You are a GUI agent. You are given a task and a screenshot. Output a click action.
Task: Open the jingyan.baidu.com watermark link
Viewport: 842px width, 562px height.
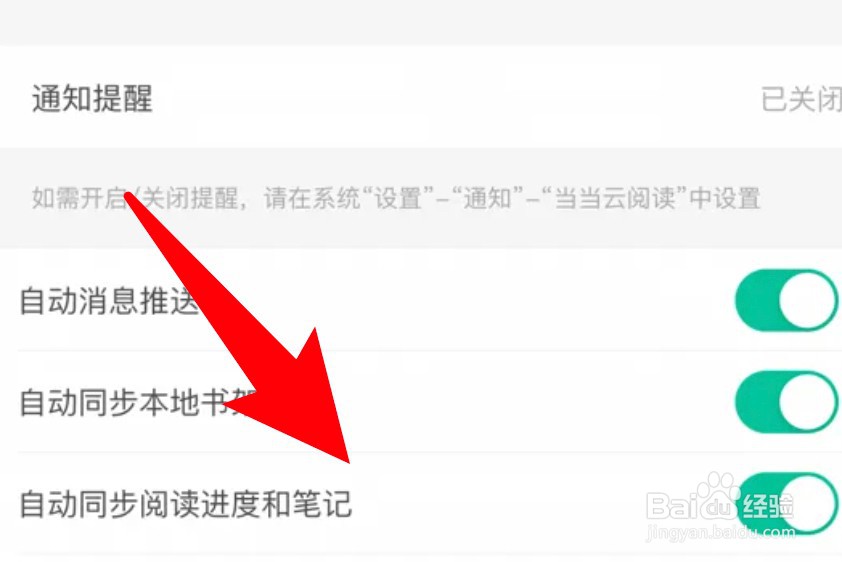coord(720,532)
